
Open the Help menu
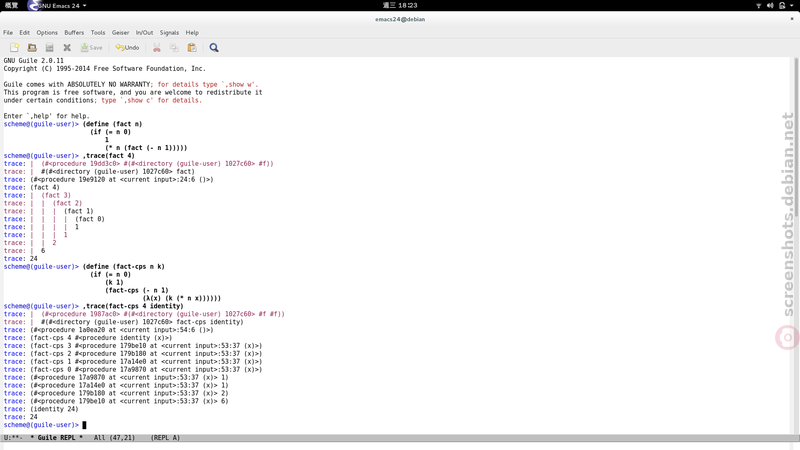pos(192,33)
